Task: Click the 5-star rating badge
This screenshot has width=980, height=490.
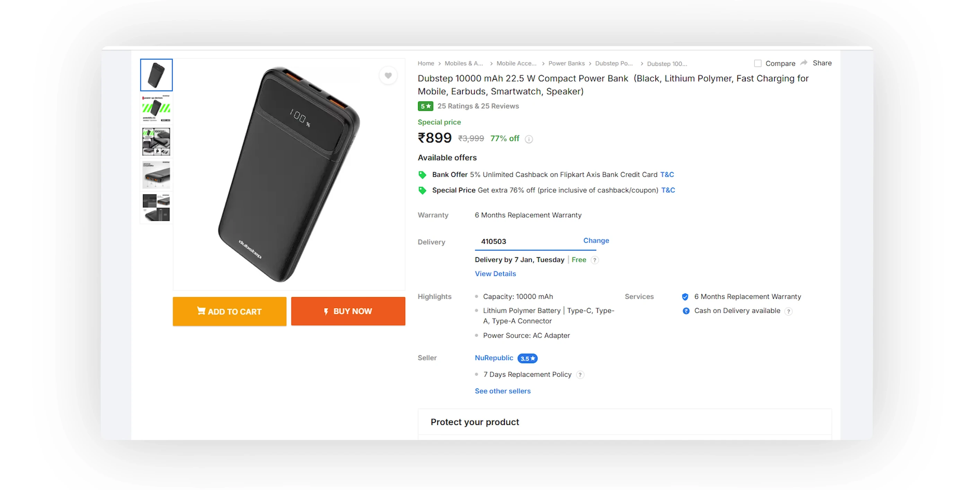Action: (x=425, y=106)
